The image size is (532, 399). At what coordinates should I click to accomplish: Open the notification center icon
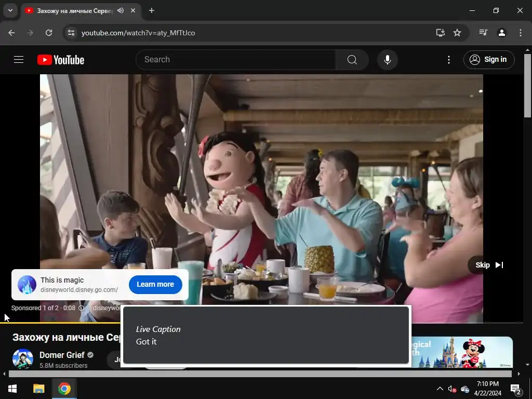tap(516, 389)
